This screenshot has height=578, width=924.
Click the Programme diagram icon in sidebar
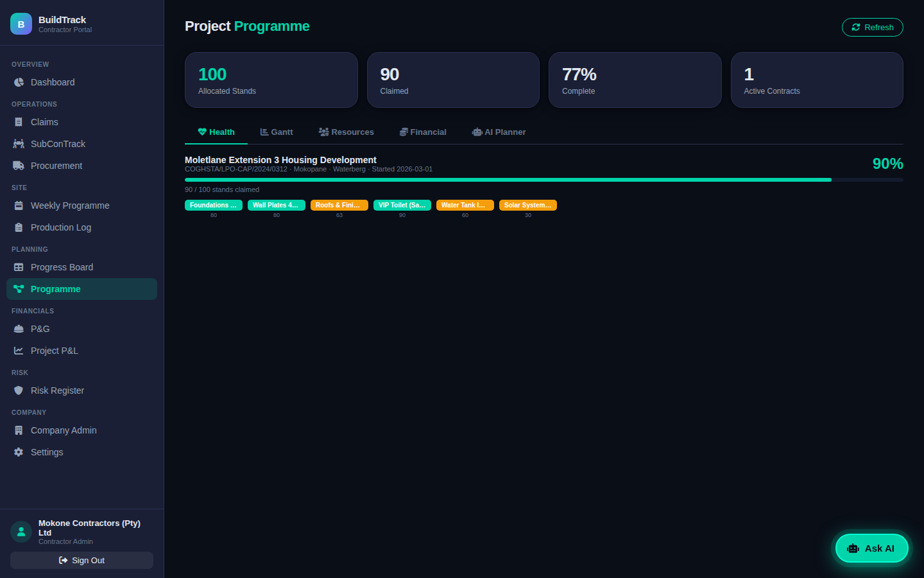(19, 289)
